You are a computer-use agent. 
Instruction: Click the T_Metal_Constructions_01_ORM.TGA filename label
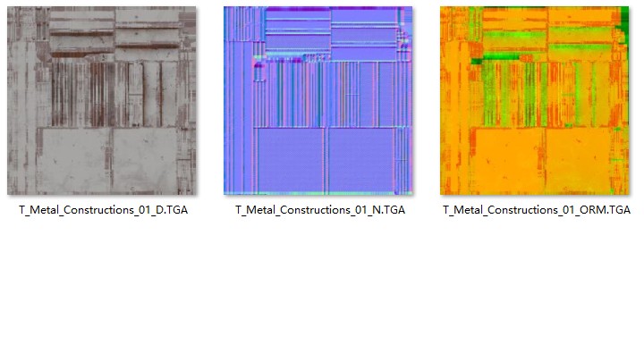[537, 210]
